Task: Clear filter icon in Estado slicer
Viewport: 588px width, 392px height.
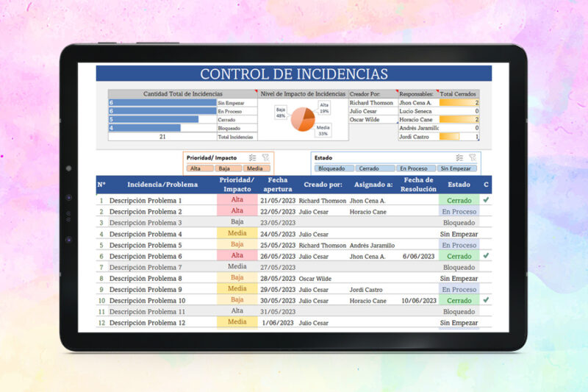Action: pos(473,158)
